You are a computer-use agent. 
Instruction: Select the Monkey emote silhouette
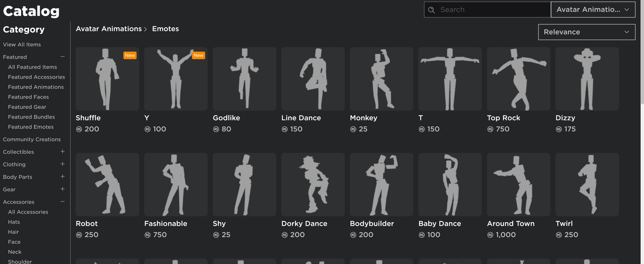381,79
